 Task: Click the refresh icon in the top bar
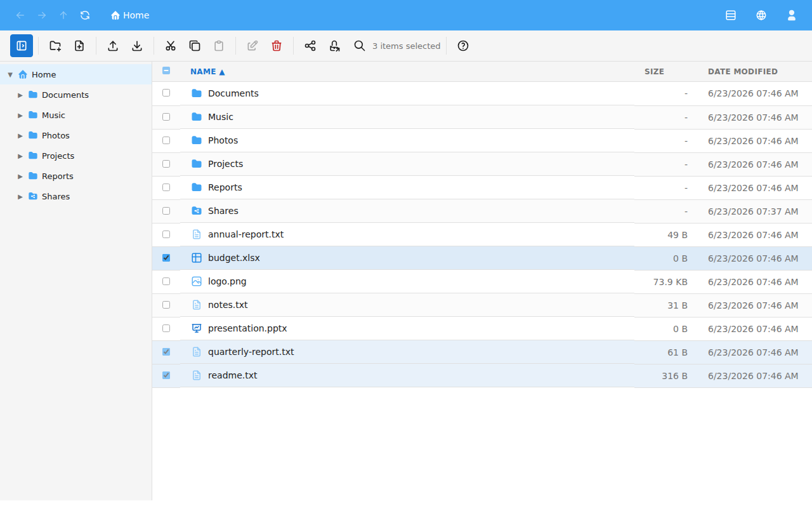click(x=85, y=15)
